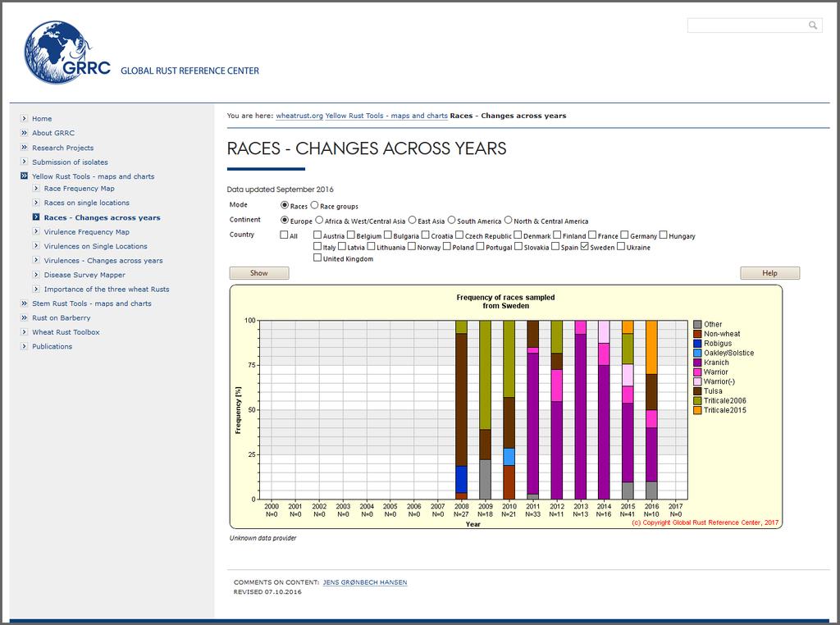Expand the Wheat Rust Toolbox arrow icon
The width and height of the screenshot is (840, 625).
tap(24, 332)
